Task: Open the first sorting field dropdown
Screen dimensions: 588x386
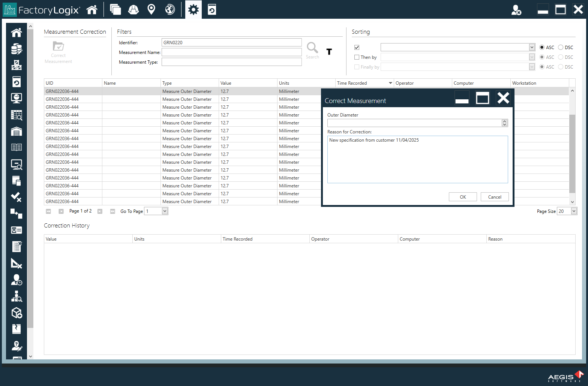Action: point(532,47)
